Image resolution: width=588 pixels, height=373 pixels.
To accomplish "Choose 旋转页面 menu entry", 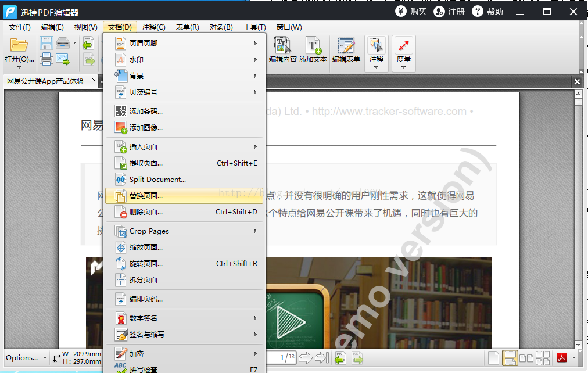I will pos(185,264).
